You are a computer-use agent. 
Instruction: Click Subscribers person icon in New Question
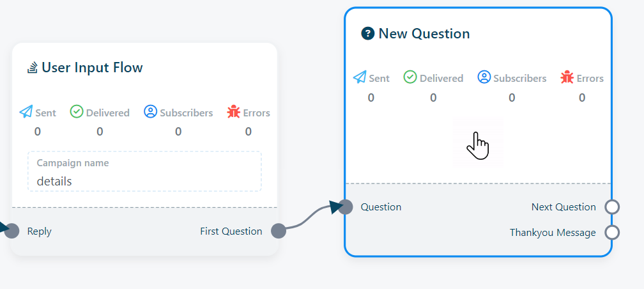click(x=484, y=77)
